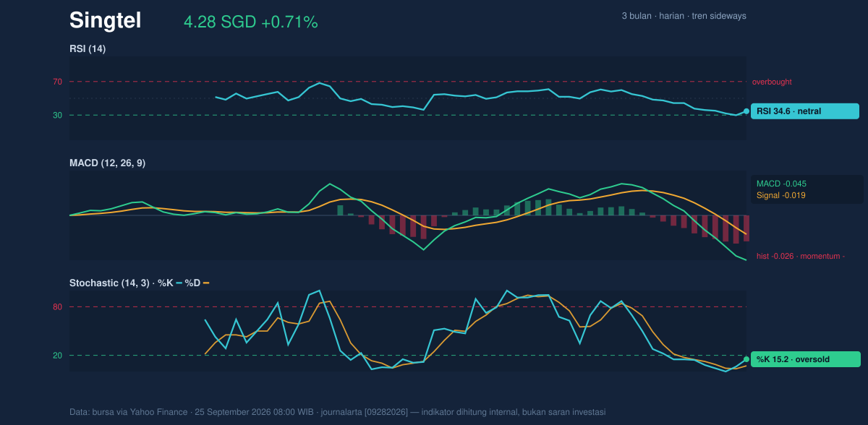Click the %K teal legend swatch

point(179,283)
